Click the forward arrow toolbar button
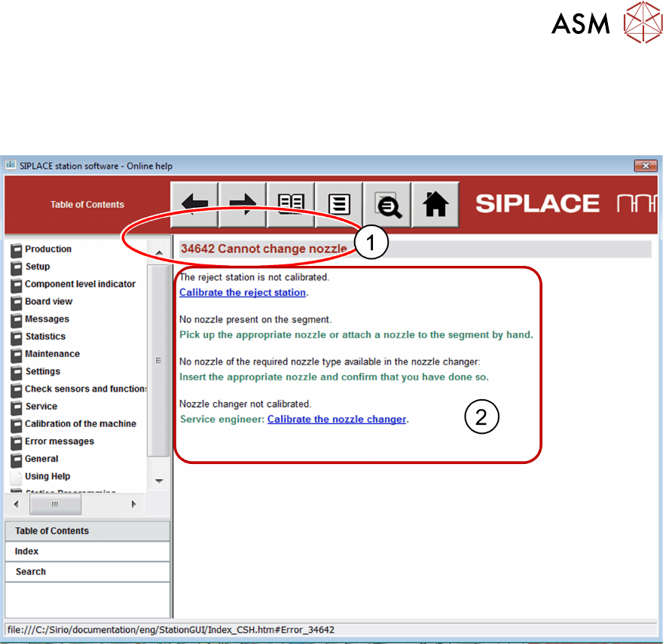The height and width of the screenshot is (644, 663). point(243,205)
